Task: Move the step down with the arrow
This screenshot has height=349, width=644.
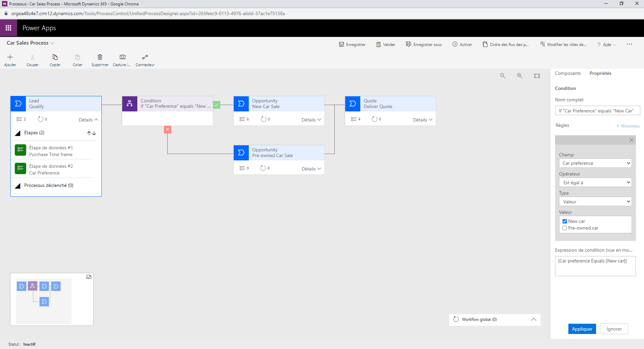Action: pyautogui.click(x=94, y=133)
